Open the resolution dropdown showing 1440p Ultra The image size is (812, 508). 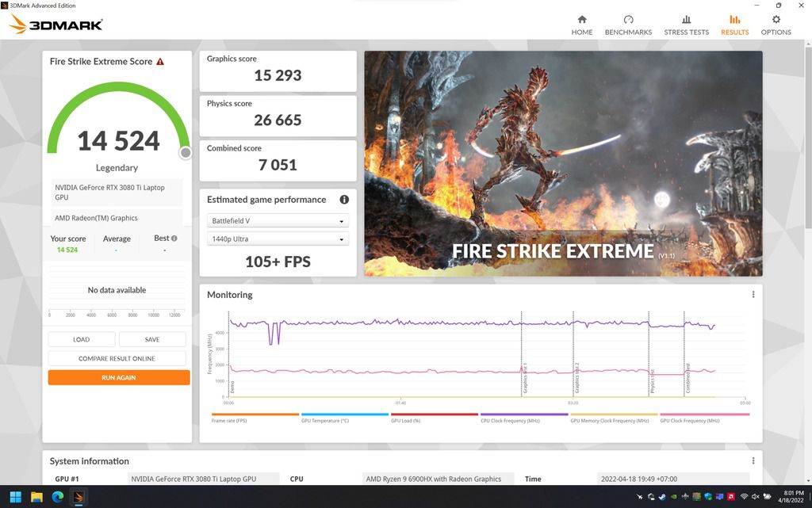[x=278, y=239]
